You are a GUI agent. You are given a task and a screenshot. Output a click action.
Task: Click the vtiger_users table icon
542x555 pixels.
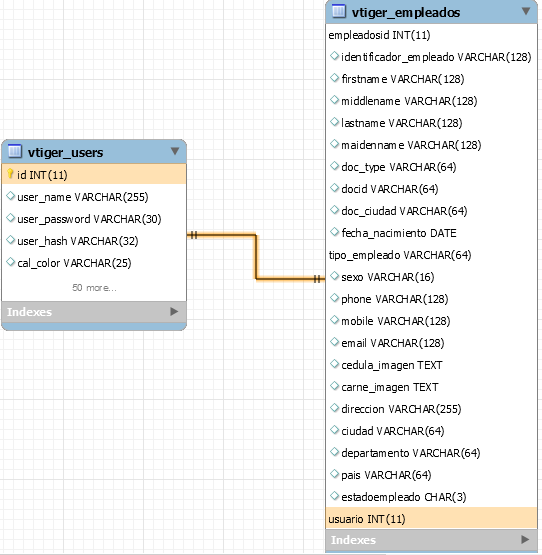pos(15,151)
